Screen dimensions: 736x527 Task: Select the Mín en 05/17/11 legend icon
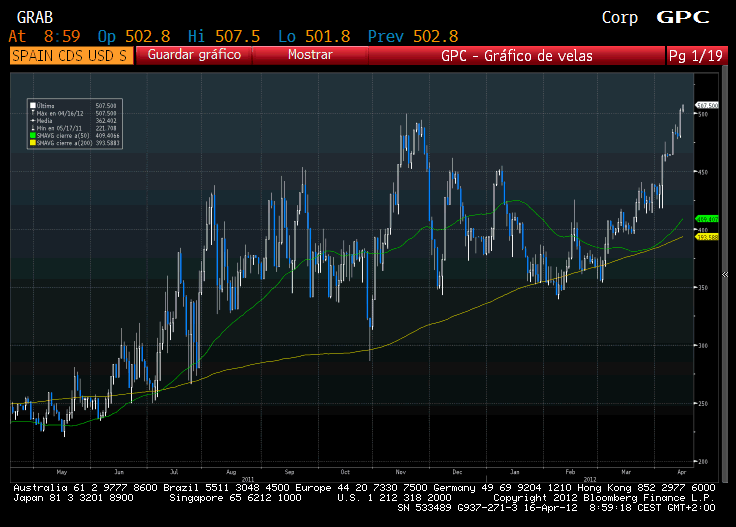click(33, 128)
